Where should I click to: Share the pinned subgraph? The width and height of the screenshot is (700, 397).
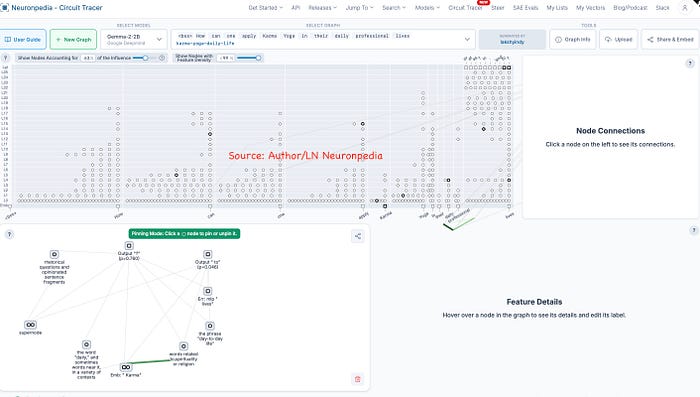(x=358, y=236)
